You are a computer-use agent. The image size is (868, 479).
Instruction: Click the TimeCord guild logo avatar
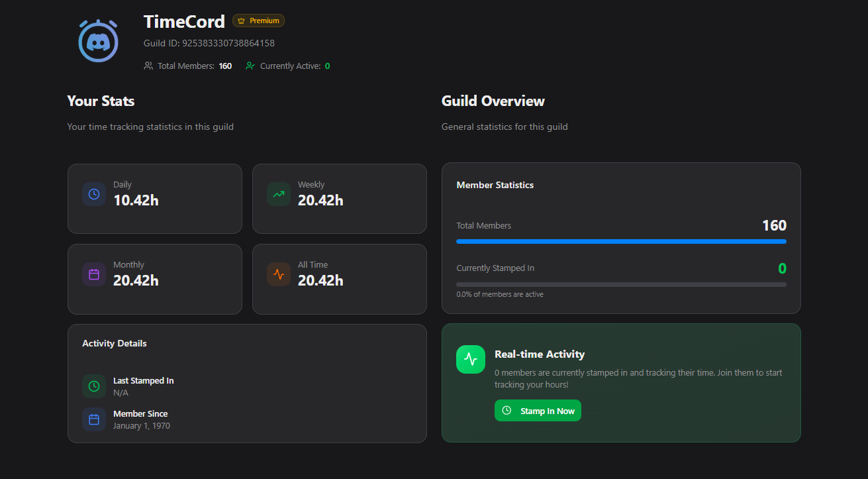click(x=98, y=41)
